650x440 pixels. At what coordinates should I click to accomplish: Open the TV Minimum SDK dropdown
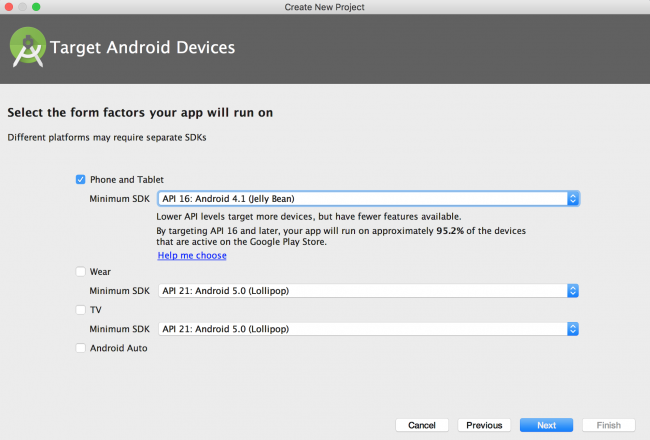[x=368, y=329]
